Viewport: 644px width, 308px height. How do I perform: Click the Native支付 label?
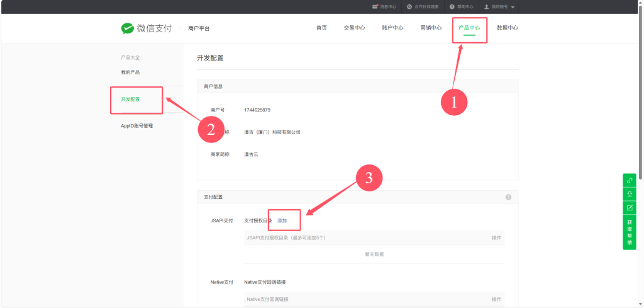(221, 282)
